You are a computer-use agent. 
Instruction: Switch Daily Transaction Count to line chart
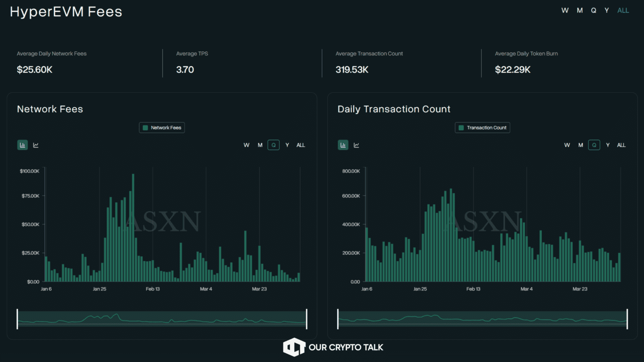point(356,145)
